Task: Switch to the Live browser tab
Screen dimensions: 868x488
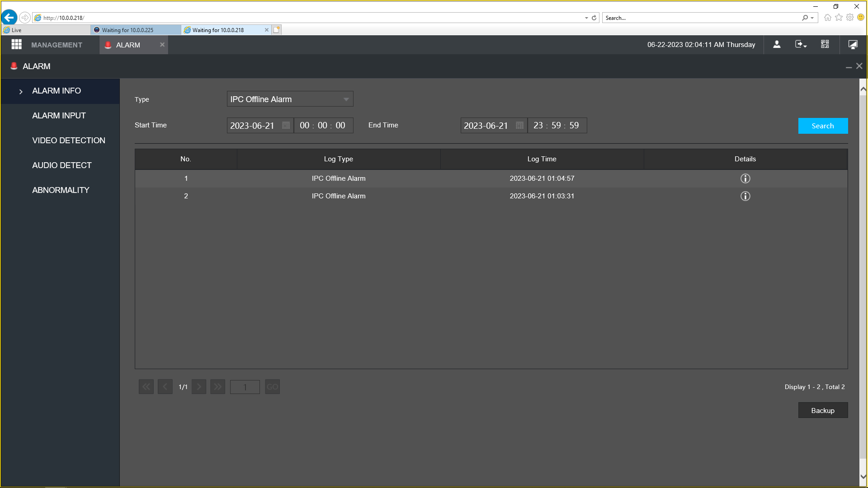Action: click(x=46, y=30)
